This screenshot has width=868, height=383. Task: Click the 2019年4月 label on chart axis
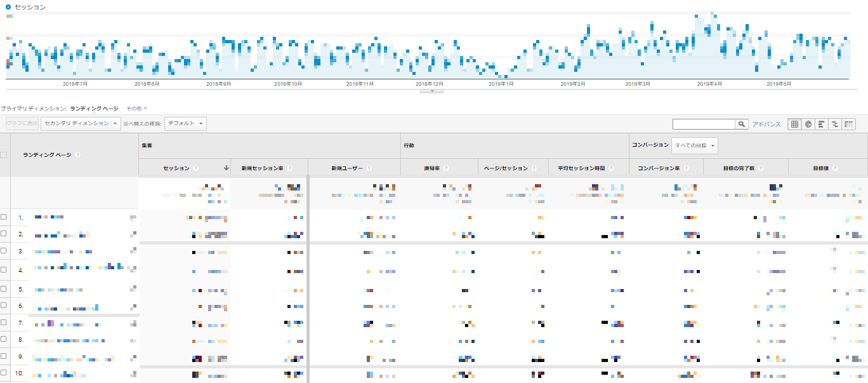click(709, 84)
